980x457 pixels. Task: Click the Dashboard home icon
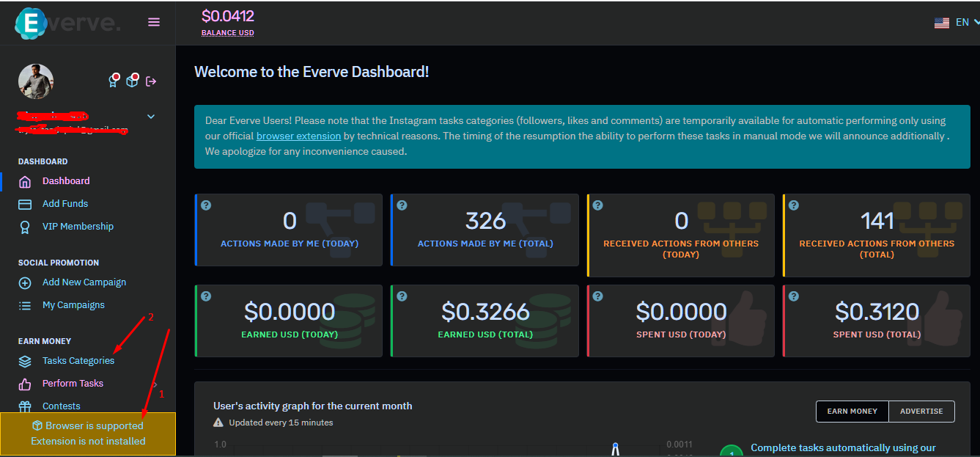[25, 181]
